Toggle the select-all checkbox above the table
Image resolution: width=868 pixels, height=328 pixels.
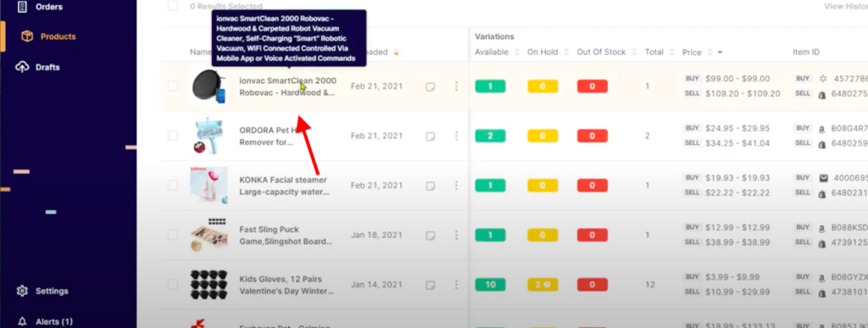coord(173,6)
